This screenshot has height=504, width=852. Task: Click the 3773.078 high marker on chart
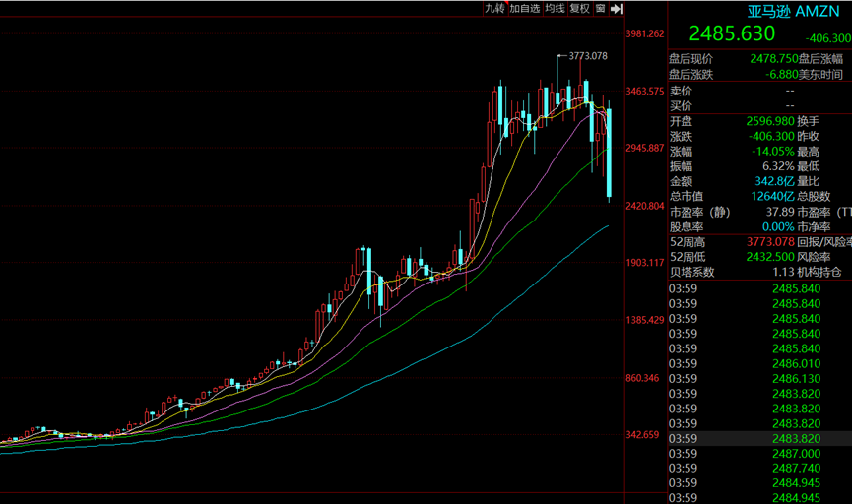(x=588, y=56)
